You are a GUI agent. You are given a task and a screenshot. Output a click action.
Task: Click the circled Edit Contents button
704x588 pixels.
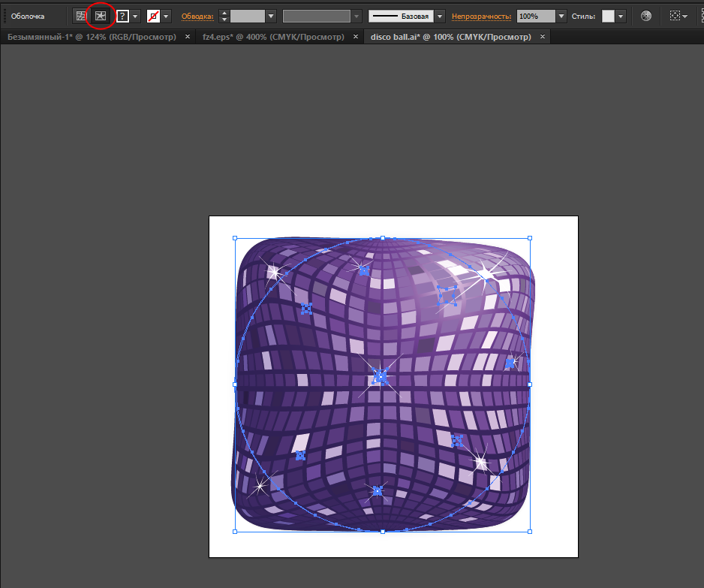point(100,16)
